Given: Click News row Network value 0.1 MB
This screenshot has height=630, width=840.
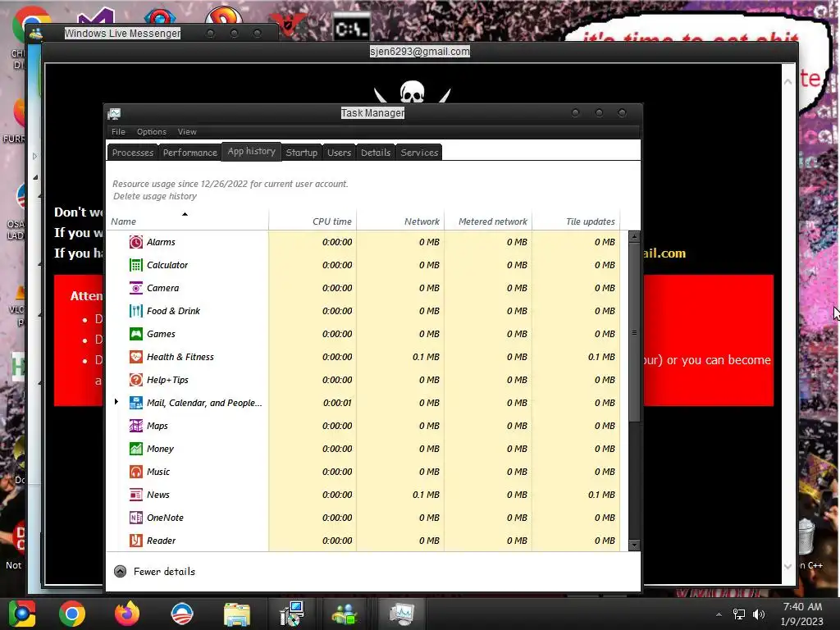Looking at the screenshot, I should [x=426, y=495].
